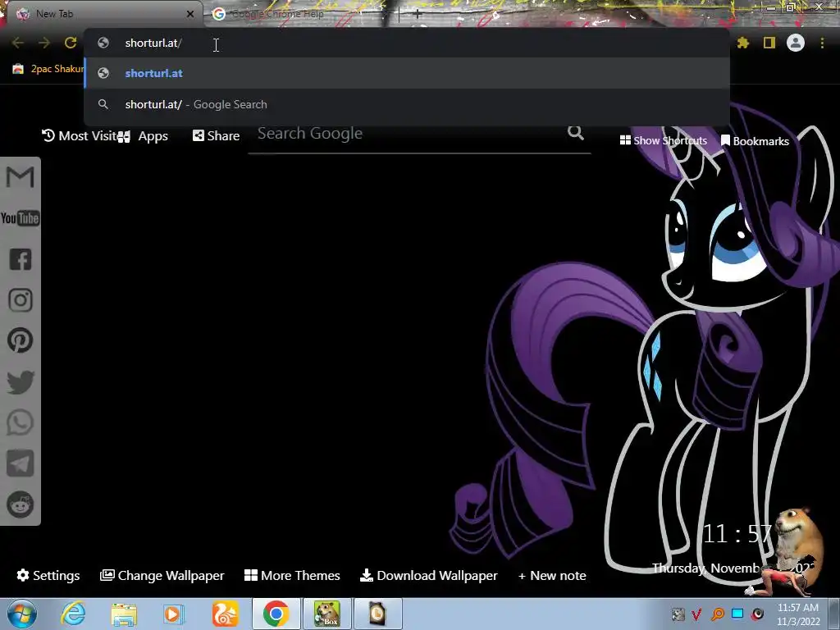
Task: Click Change Wallpaper
Action: click(162, 575)
